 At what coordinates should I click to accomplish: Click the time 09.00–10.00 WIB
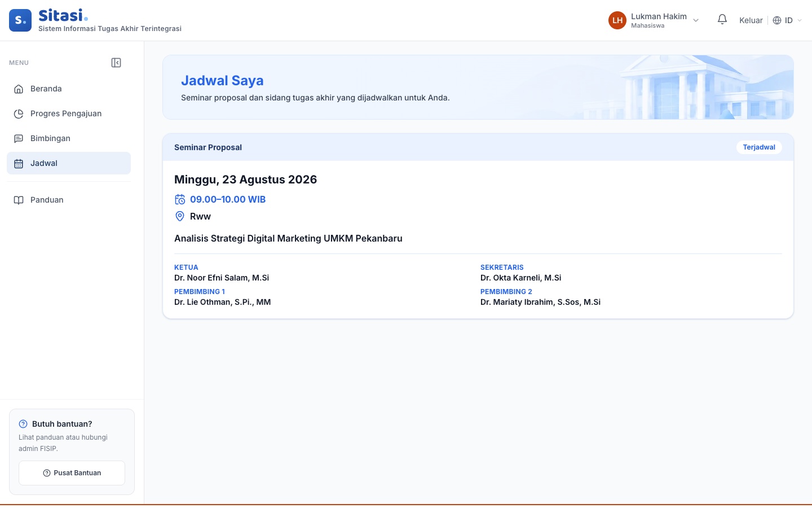tap(228, 199)
